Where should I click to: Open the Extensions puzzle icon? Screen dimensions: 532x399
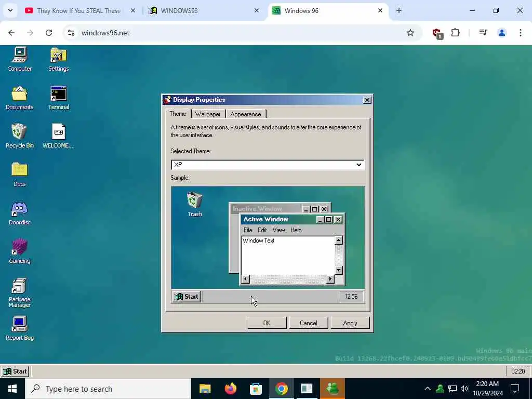(x=455, y=33)
